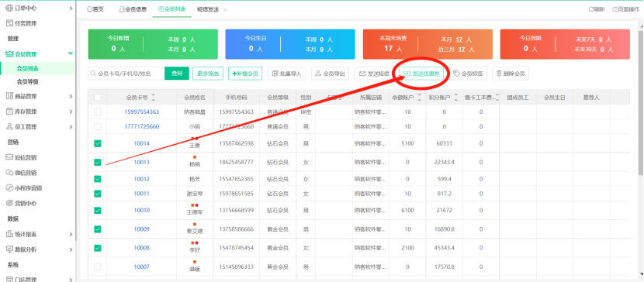This screenshot has width=644, height=282.
Task: Click the balance value 6100
Action: 407,210
